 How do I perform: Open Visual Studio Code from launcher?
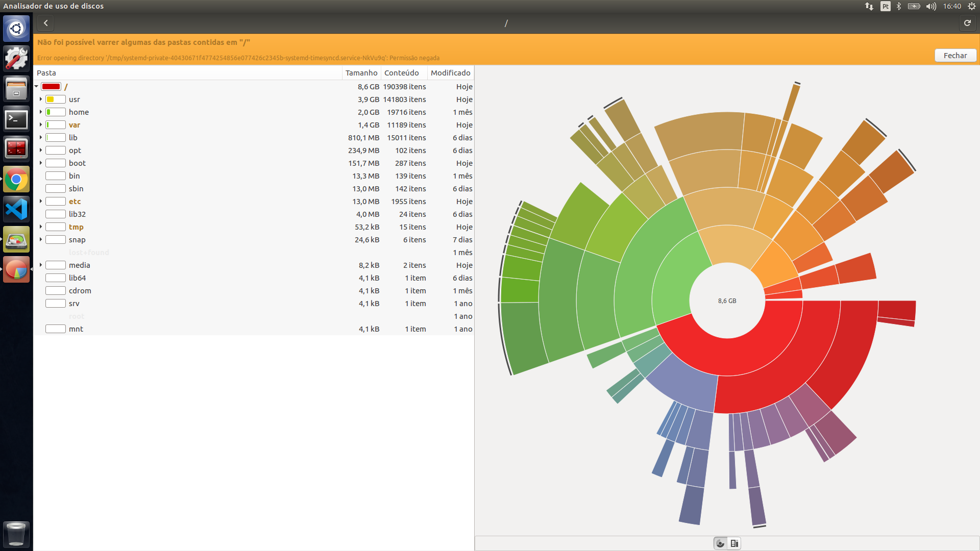[x=16, y=209]
